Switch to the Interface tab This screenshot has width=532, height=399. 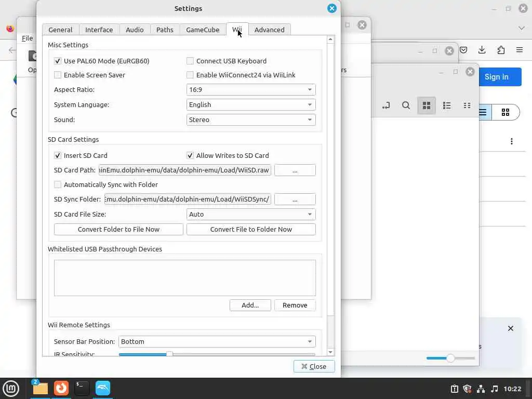99,30
